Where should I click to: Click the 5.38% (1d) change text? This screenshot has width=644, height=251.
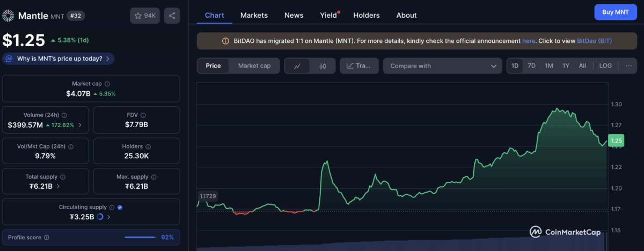tap(73, 40)
